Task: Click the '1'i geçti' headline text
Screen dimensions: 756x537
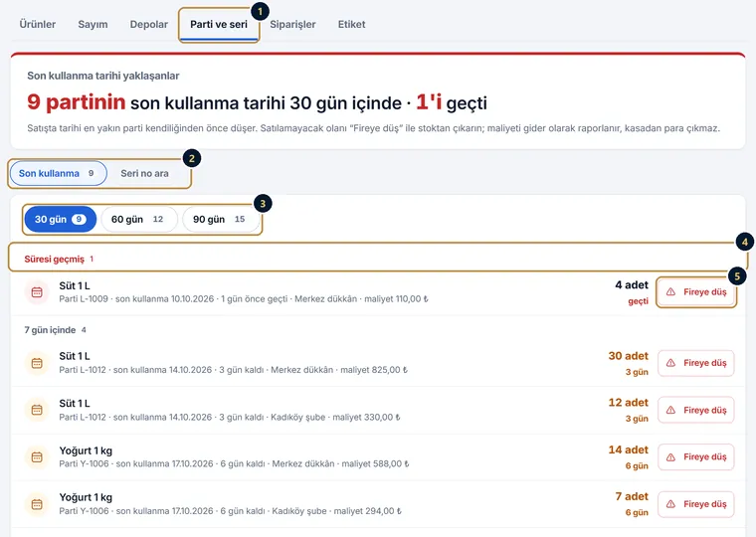Action: point(452,102)
